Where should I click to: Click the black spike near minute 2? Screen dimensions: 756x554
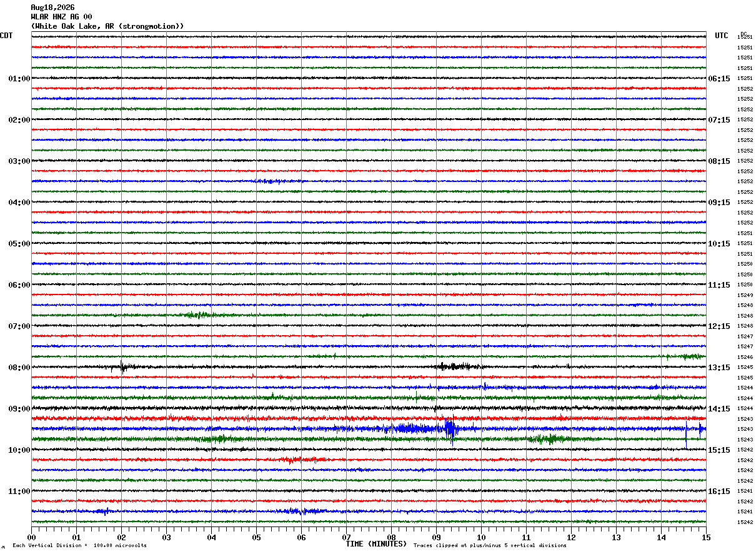point(122,368)
